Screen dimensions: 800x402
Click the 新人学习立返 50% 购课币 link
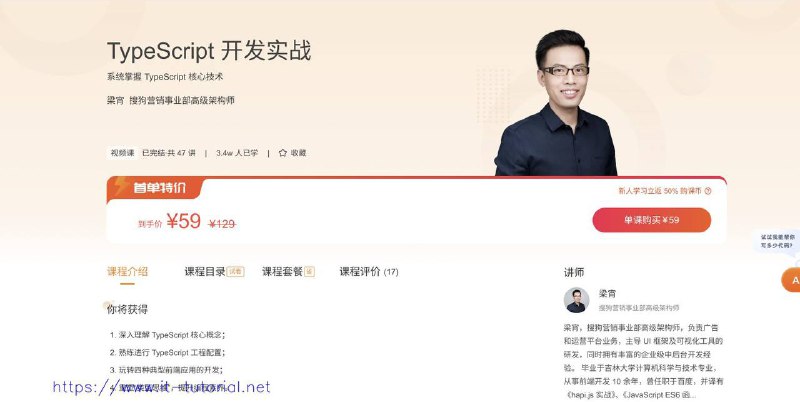point(660,191)
